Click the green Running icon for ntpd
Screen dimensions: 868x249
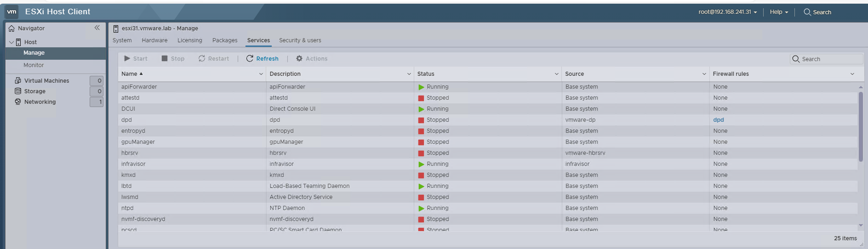(x=421, y=208)
